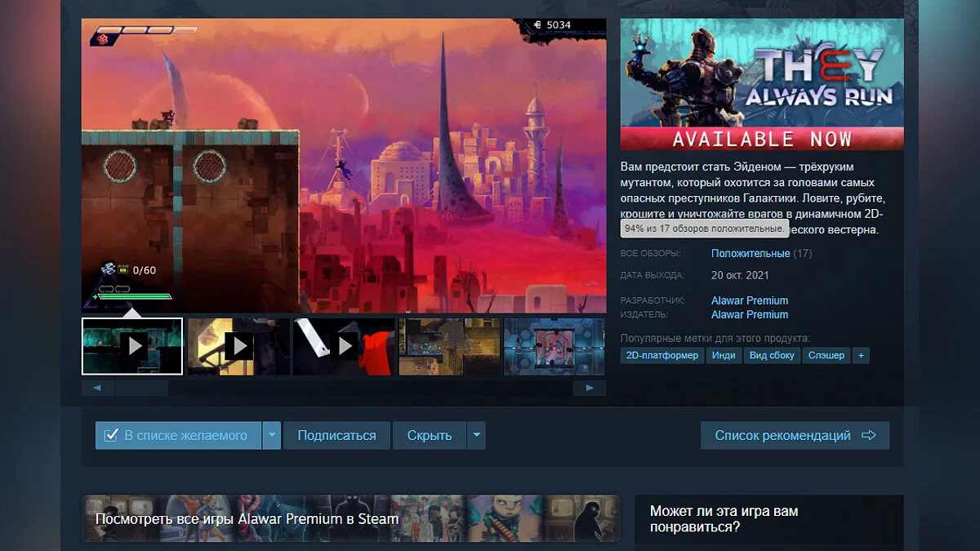Click the plus button to add tags
Image resolution: width=980 pixels, height=551 pixels.
coord(861,355)
